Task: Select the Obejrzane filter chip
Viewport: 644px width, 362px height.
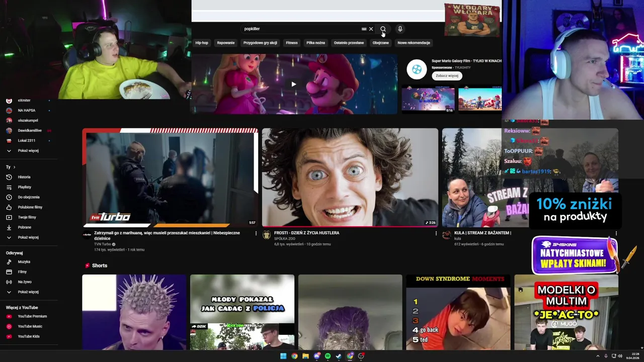Action: [x=381, y=43]
